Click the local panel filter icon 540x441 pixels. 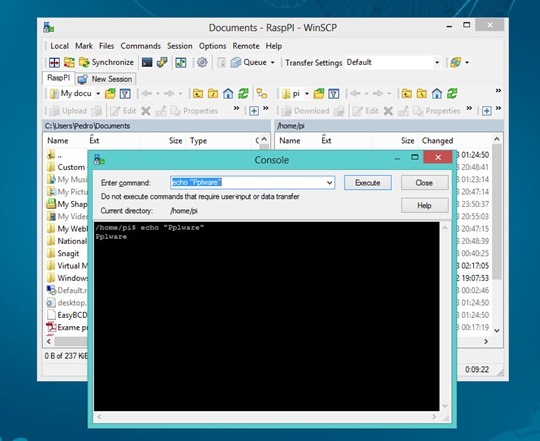coord(125,94)
